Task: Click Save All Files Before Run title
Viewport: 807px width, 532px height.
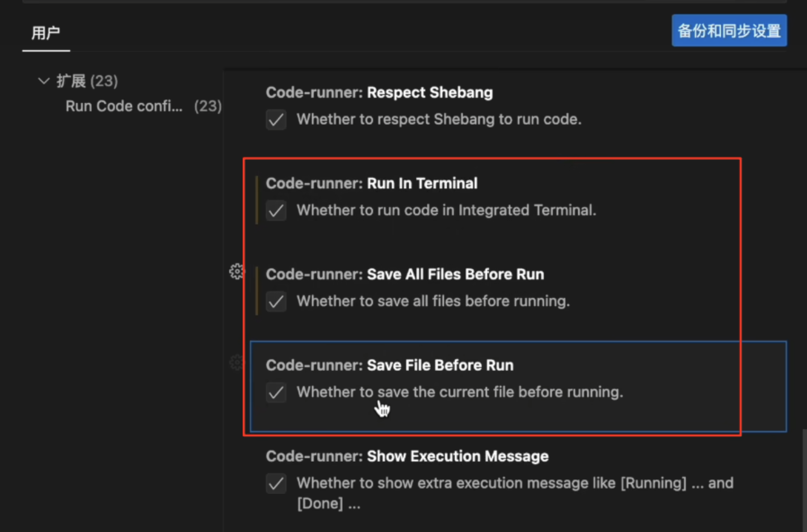Action: coord(405,274)
